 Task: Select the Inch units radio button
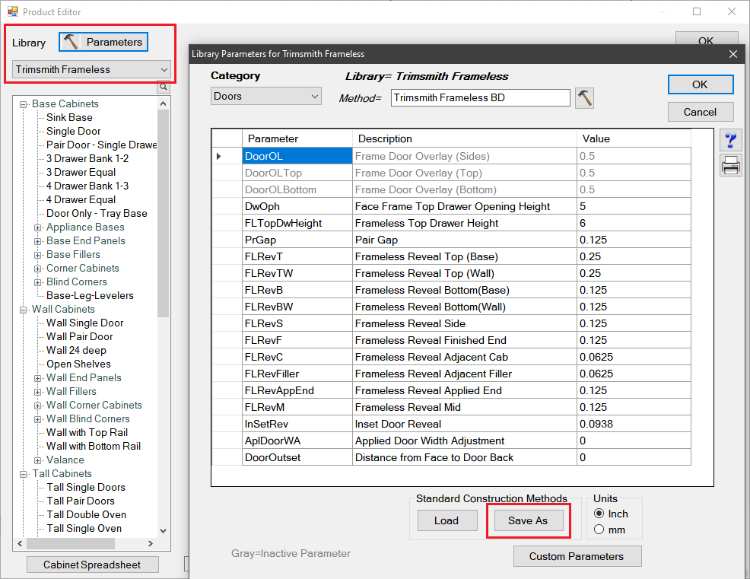tap(599, 514)
